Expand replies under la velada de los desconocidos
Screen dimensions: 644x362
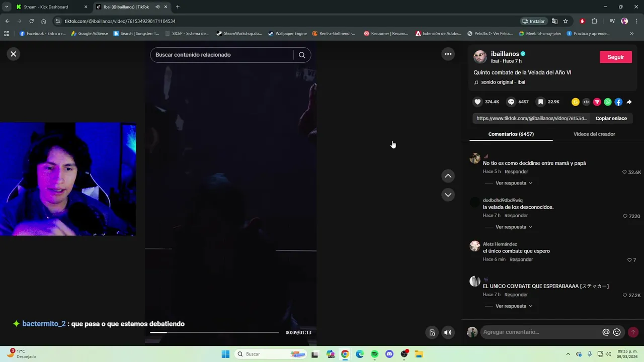coord(514,227)
